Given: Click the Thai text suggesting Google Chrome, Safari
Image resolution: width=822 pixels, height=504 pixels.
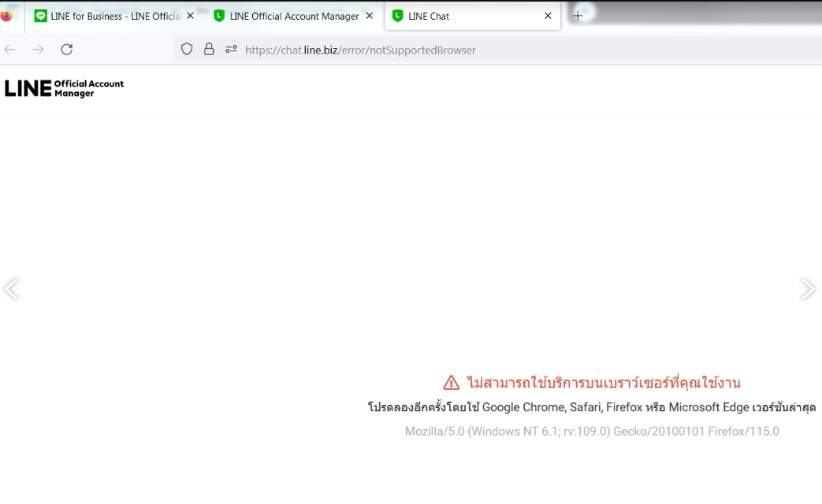Looking at the screenshot, I should pos(591,407).
